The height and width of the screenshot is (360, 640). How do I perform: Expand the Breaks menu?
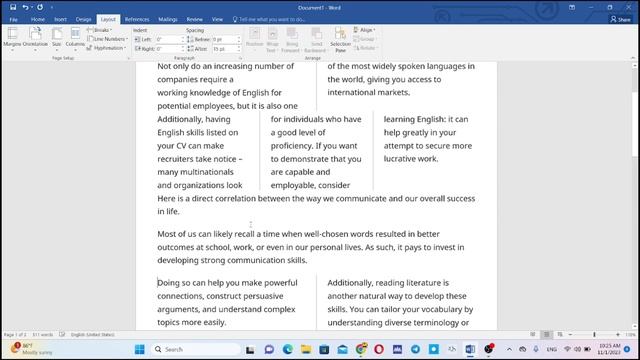point(99,30)
